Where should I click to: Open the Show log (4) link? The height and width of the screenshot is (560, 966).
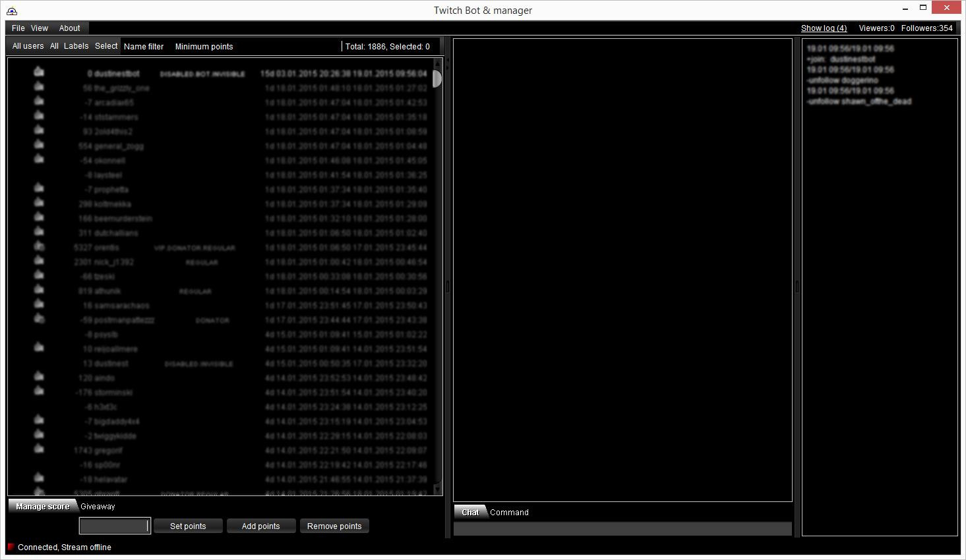pyautogui.click(x=824, y=28)
